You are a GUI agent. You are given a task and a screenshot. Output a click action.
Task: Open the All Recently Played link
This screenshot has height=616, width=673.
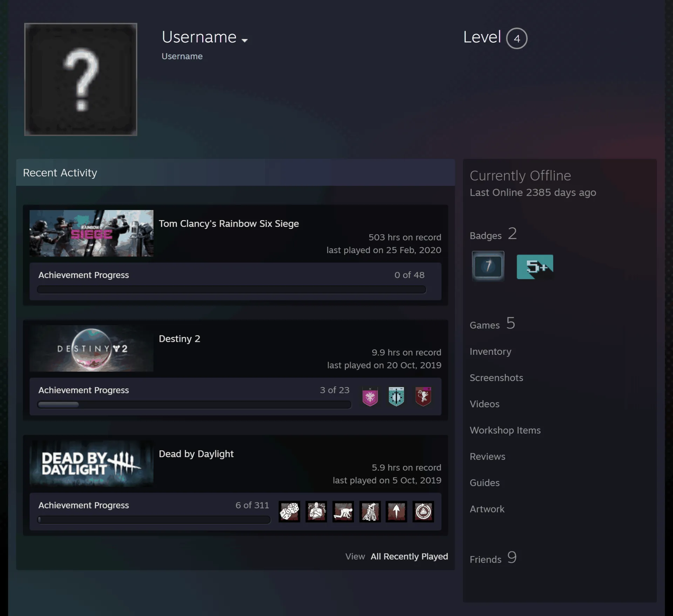409,556
